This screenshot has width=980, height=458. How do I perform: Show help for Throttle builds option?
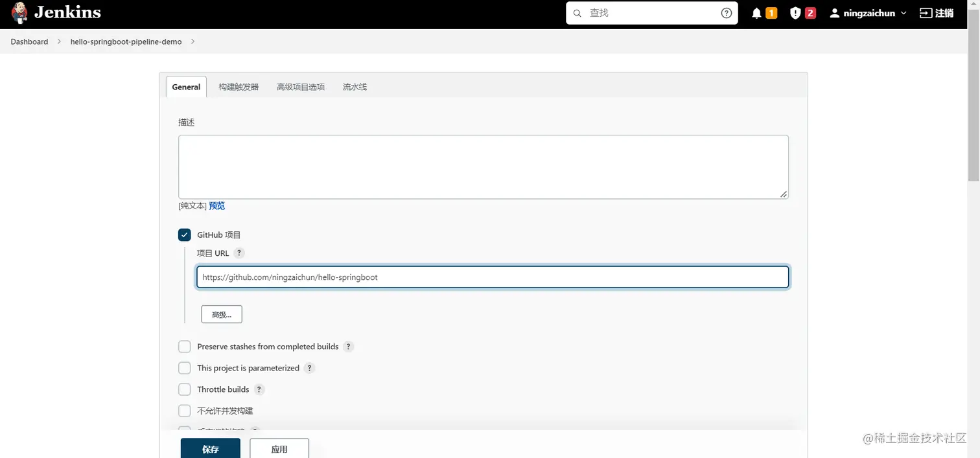coord(259,389)
